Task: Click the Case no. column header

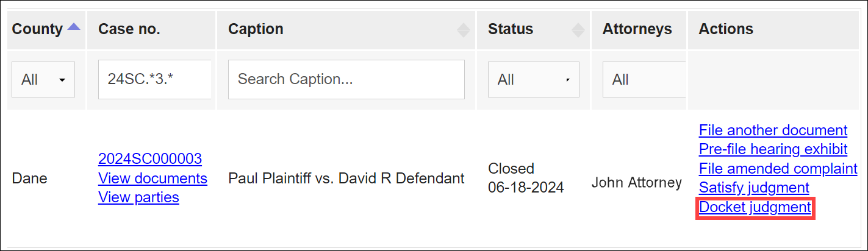Action: pos(129,29)
